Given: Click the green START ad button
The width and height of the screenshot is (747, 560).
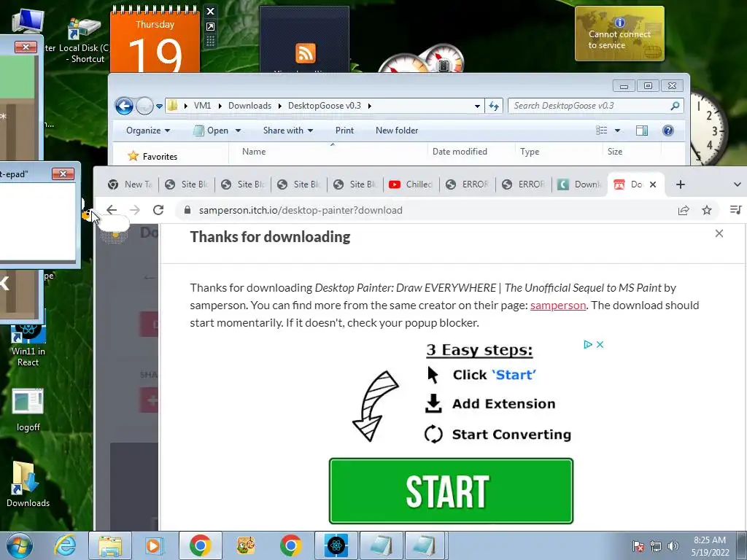Looking at the screenshot, I should pyautogui.click(x=451, y=491).
